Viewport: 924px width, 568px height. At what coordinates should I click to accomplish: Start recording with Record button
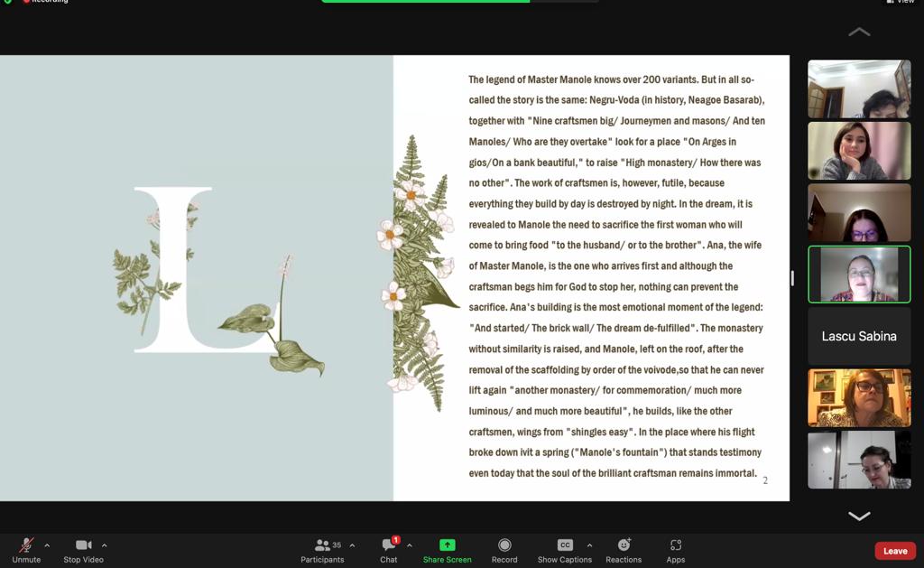click(504, 550)
